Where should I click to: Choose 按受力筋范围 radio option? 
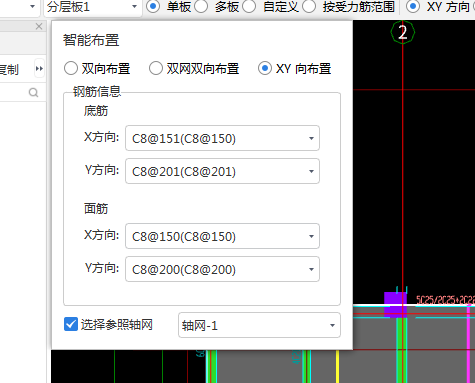[309, 7]
